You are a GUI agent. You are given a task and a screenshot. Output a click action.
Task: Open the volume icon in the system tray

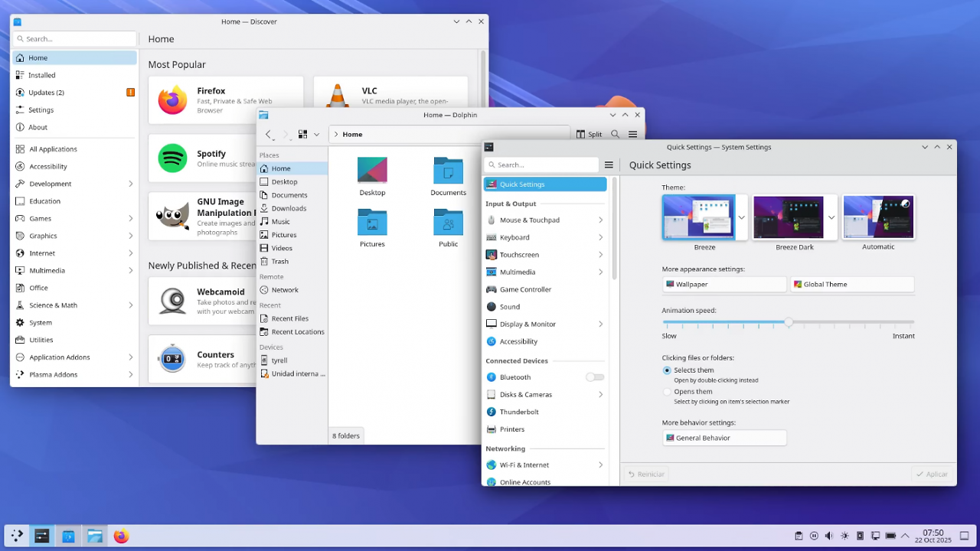829,536
